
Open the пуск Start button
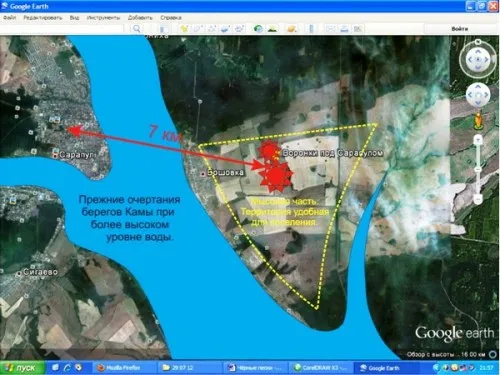(22, 368)
